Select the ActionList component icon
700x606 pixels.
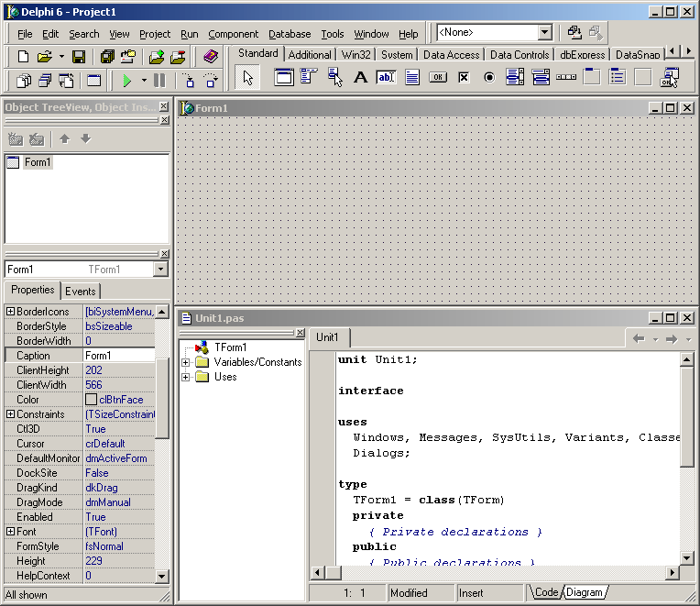pos(669,77)
